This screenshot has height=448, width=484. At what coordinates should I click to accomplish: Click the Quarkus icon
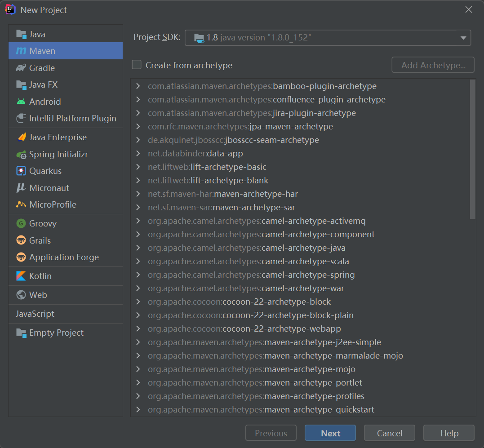(21, 171)
